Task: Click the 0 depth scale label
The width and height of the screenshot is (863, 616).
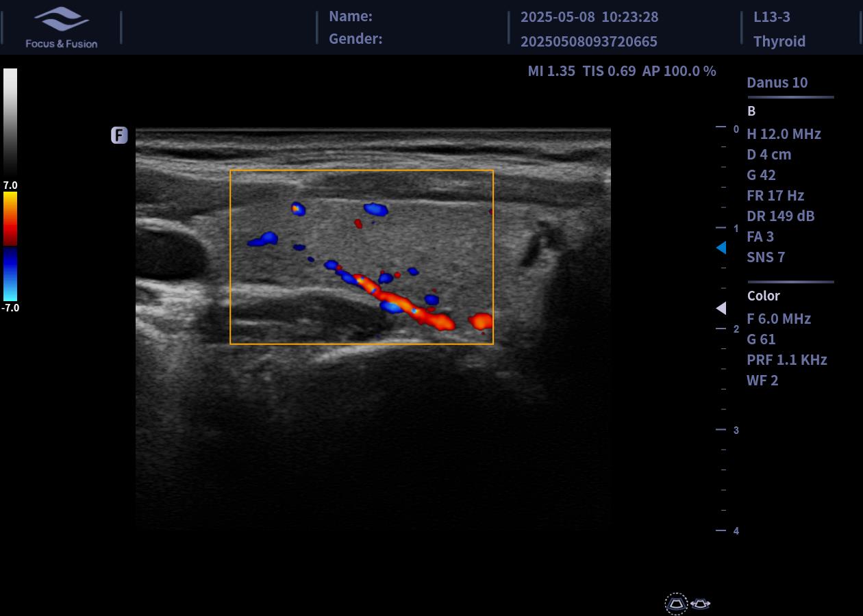Action: 736,129
